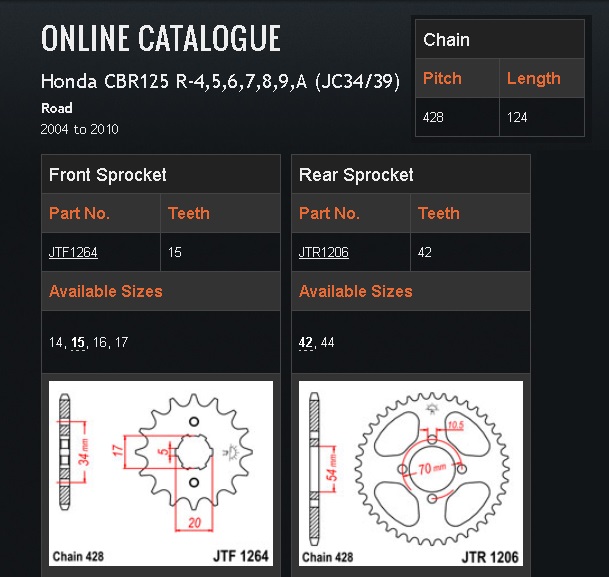
Task: Click the rear sprocket teeth value 42
Action: [x=425, y=252]
